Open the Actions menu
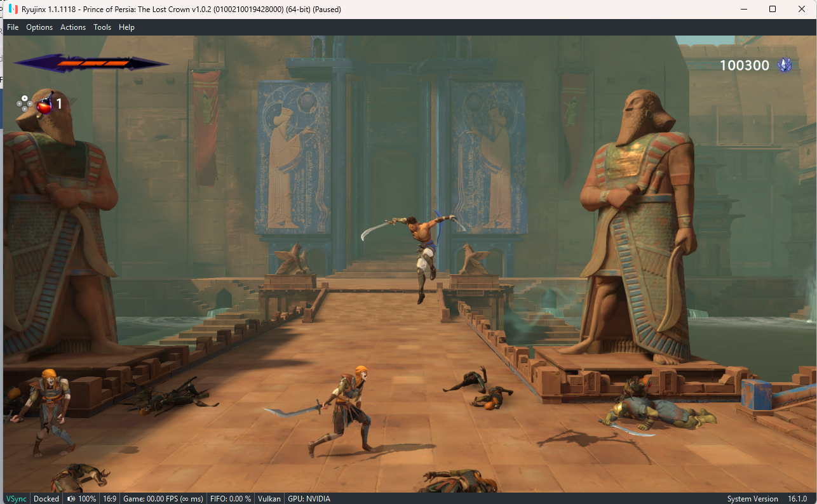The width and height of the screenshot is (817, 504). tap(73, 27)
